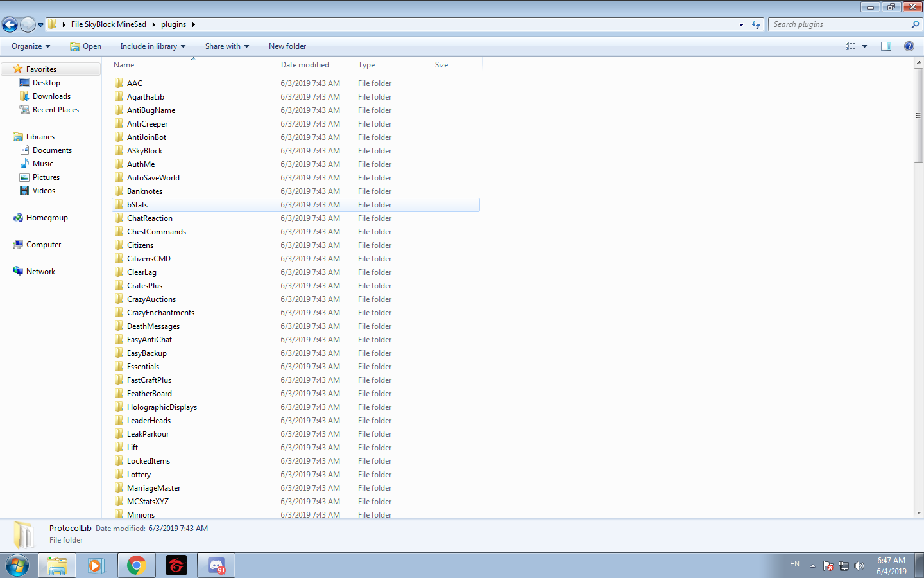Screen dimensions: 924x578
Task: Sort by the Type column header
Action: tap(392, 65)
